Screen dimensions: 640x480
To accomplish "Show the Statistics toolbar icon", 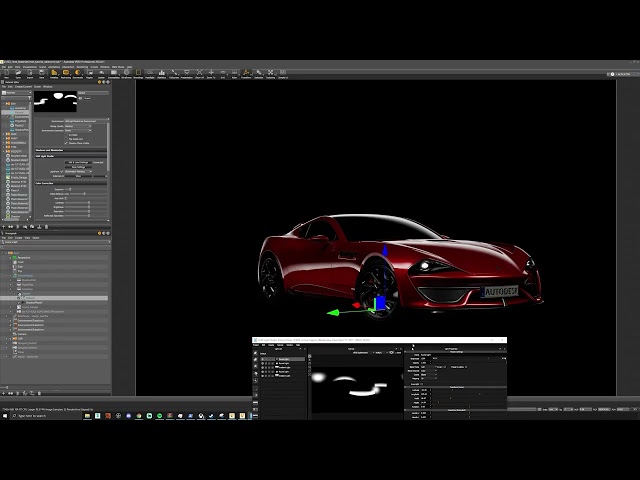I will click(x=162, y=73).
